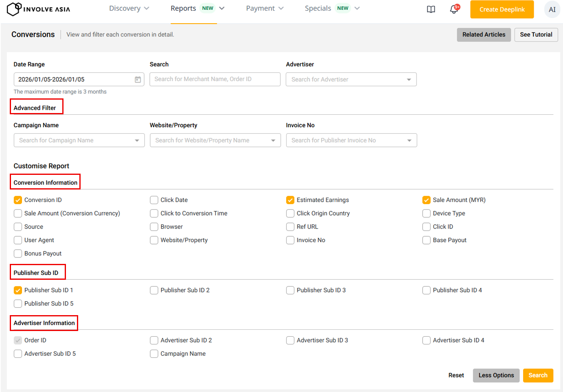Open the Discovery menu
Viewport: 563px width, 392px height.
coord(129,9)
